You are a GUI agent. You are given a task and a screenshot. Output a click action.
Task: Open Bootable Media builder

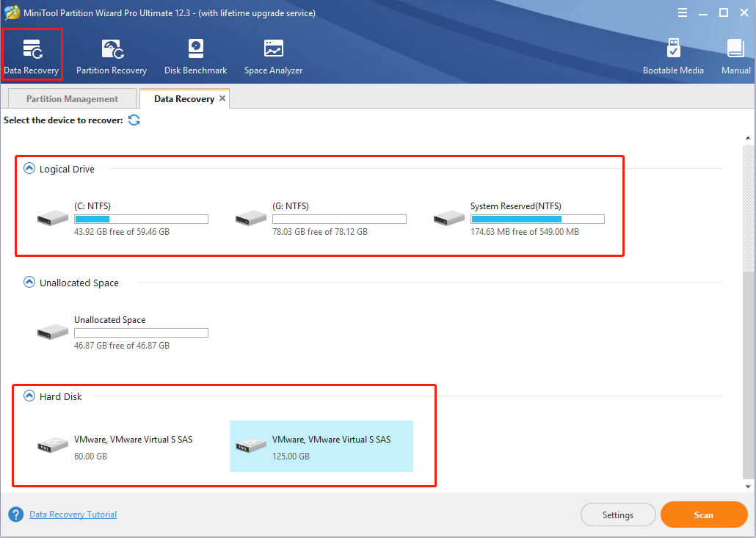coord(673,57)
